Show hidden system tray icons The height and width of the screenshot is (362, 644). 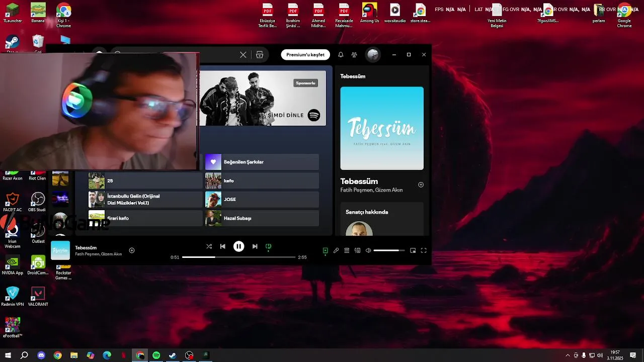[x=568, y=355]
